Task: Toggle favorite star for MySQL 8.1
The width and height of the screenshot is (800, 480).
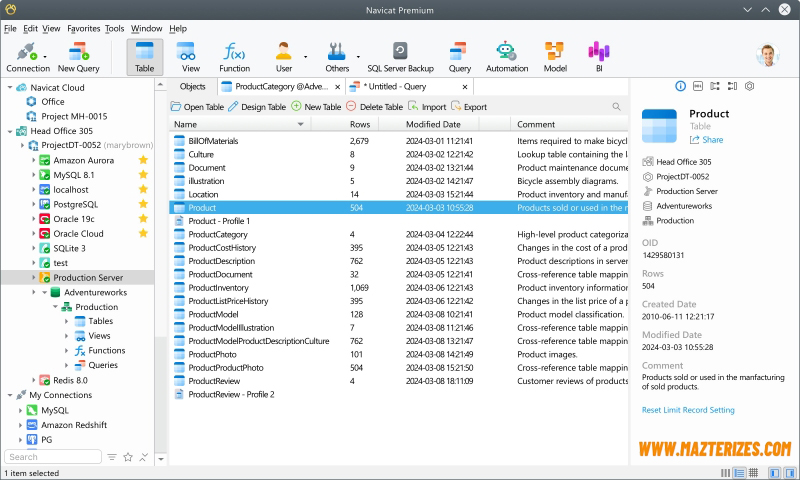Action: pos(143,174)
